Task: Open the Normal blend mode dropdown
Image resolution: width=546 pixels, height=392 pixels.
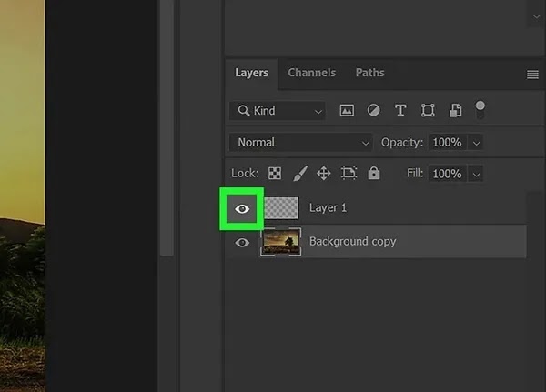Action: [x=301, y=143]
